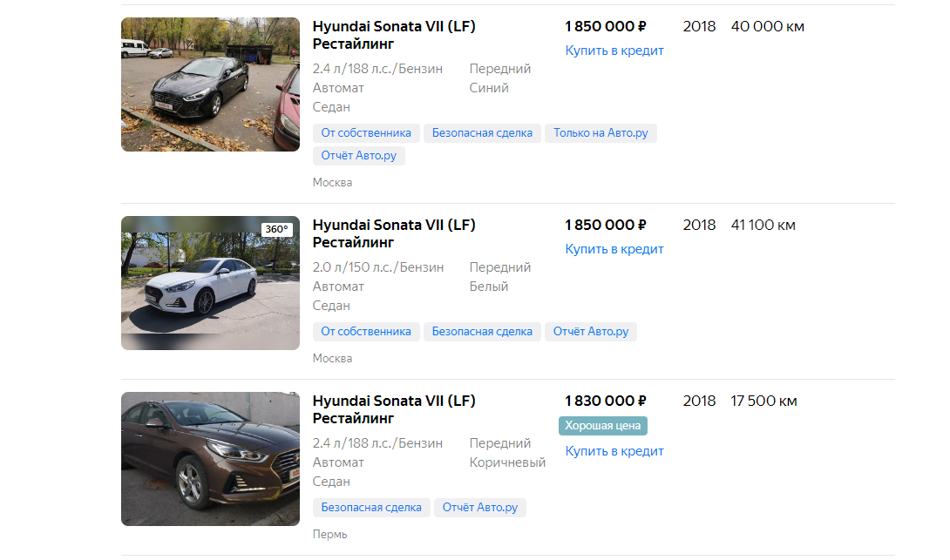Click Купить в кредит for brown Sonata

[x=614, y=451]
